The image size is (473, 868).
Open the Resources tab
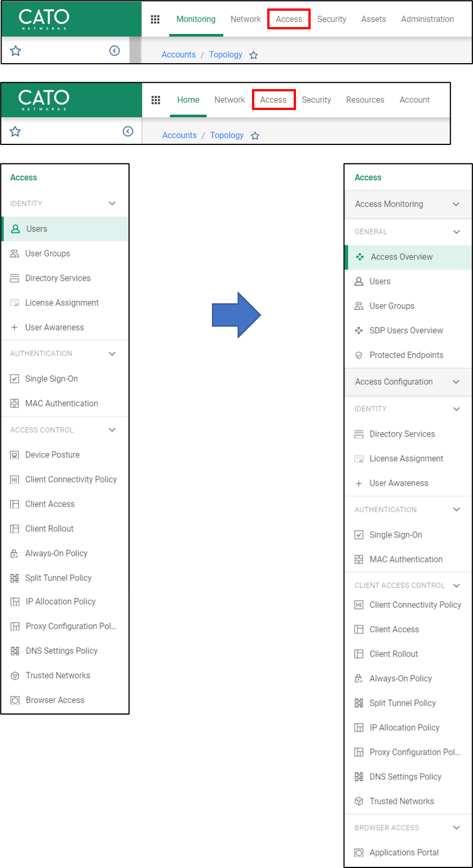click(365, 100)
